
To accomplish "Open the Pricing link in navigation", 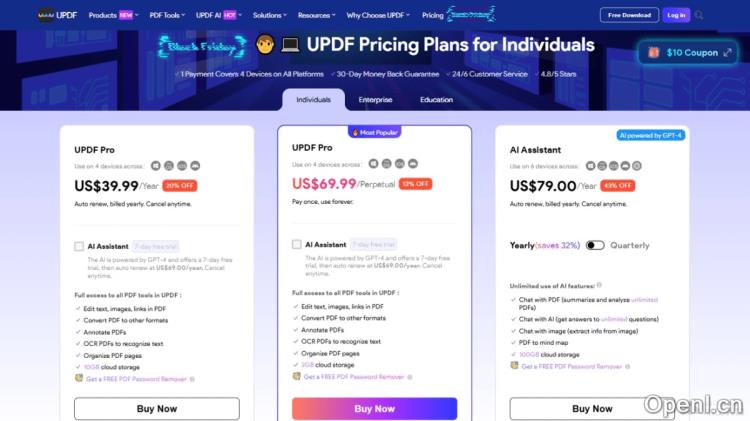I will [433, 15].
